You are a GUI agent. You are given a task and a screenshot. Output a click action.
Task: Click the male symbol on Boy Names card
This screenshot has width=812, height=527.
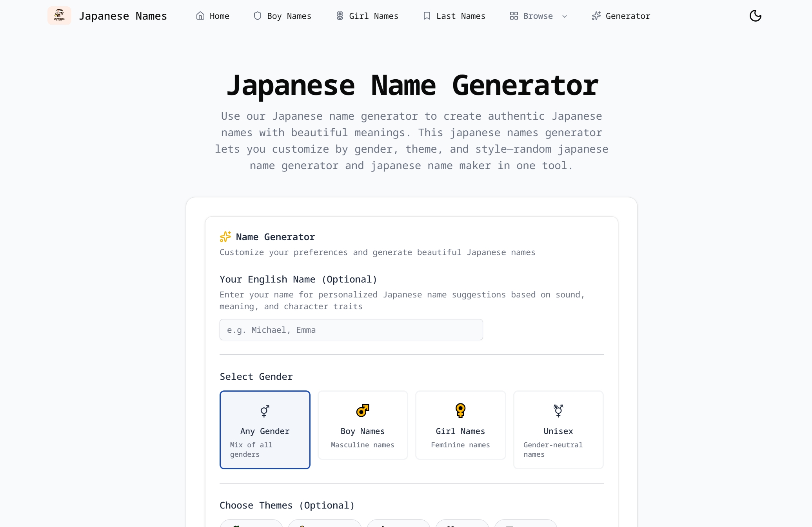pos(362,410)
